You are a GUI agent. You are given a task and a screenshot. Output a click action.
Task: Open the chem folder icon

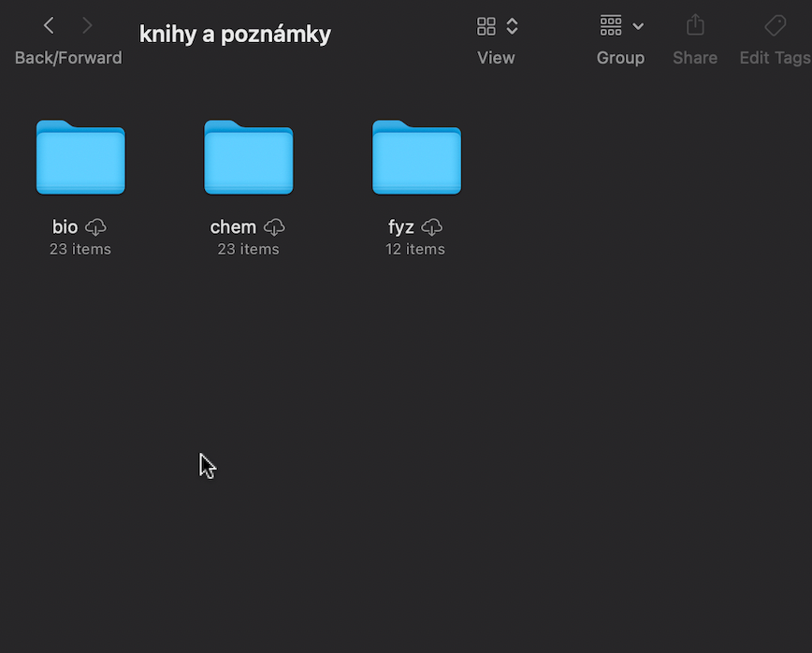point(248,157)
